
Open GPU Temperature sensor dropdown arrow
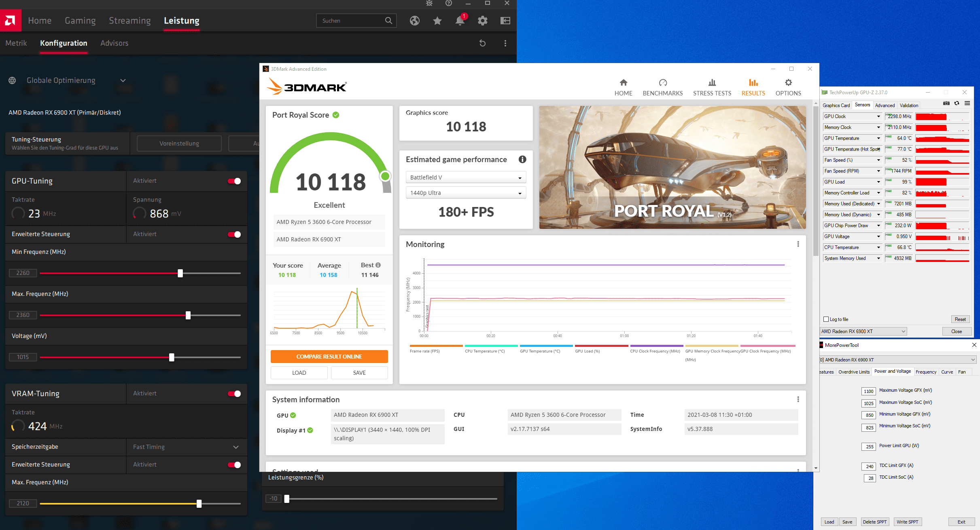pyautogui.click(x=878, y=138)
